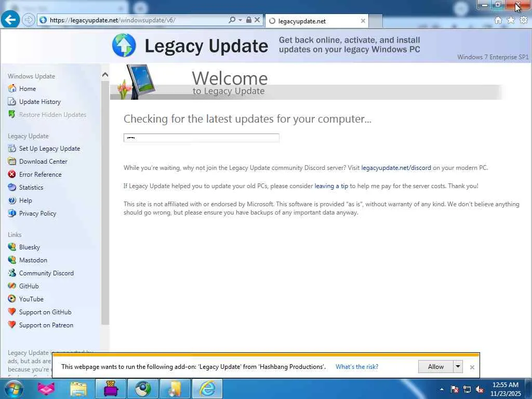Click the Privacy Policy icon
Screen dimensions: 532x399
(12, 214)
